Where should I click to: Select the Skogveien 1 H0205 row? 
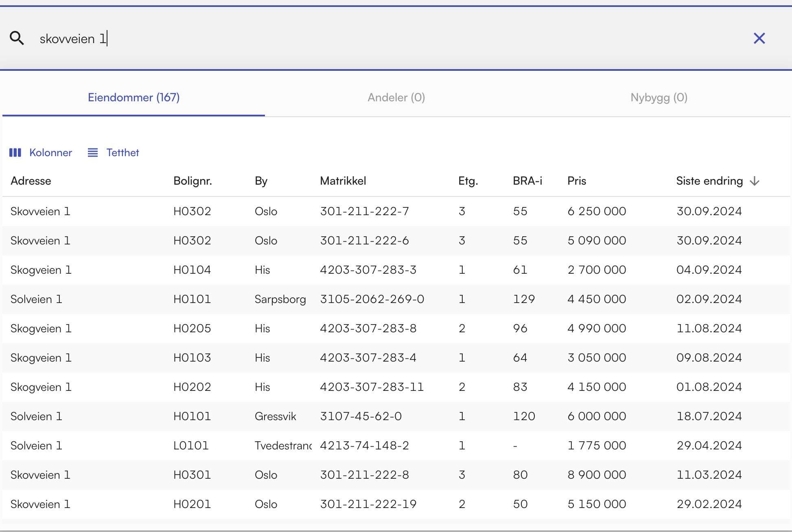[x=192, y=329]
